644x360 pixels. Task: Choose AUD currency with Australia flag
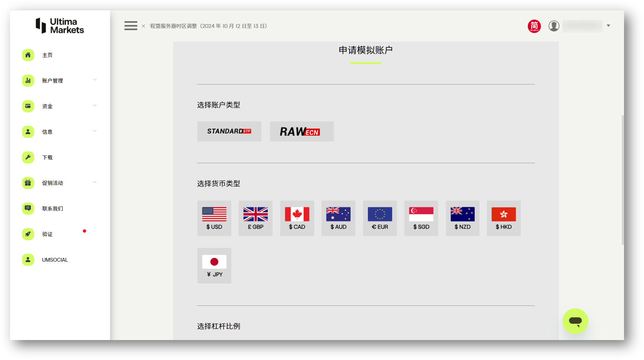click(339, 218)
